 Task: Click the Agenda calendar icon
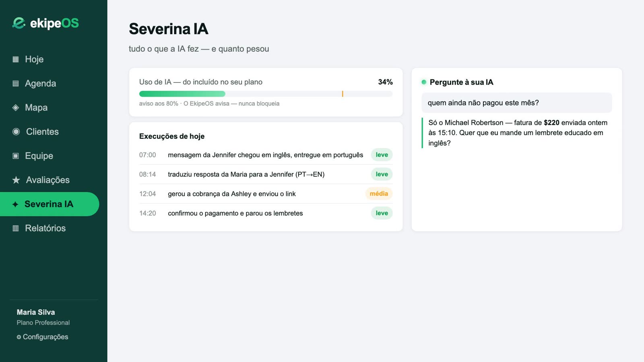16,83
